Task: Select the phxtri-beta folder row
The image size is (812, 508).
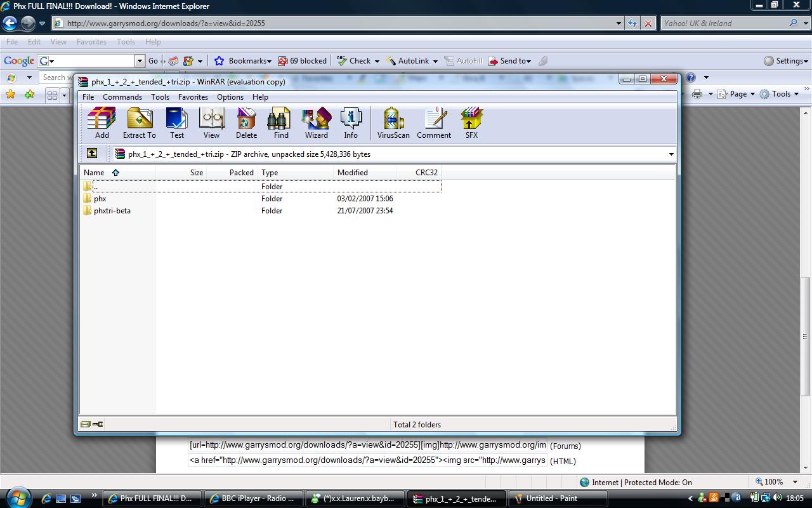Action: [261, 211]
